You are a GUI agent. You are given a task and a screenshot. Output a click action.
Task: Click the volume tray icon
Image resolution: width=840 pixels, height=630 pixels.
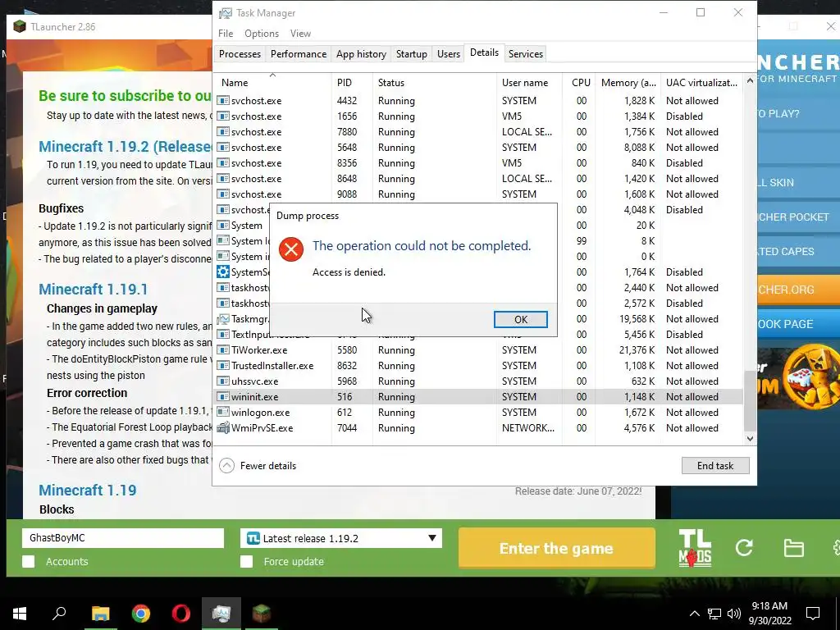pos(734,614)
